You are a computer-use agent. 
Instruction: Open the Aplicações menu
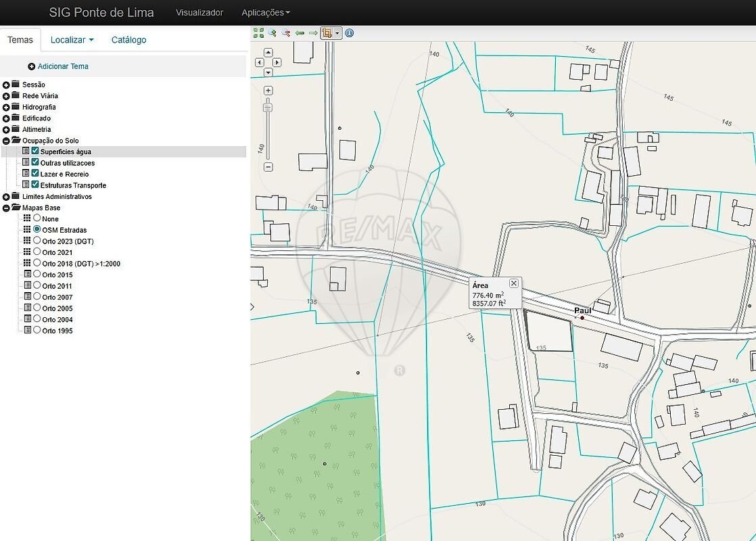click(x=266, y=12)
